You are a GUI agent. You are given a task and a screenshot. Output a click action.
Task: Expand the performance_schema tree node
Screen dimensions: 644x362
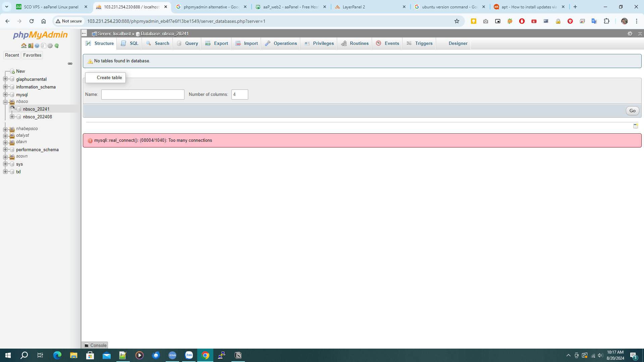[5, 149]
